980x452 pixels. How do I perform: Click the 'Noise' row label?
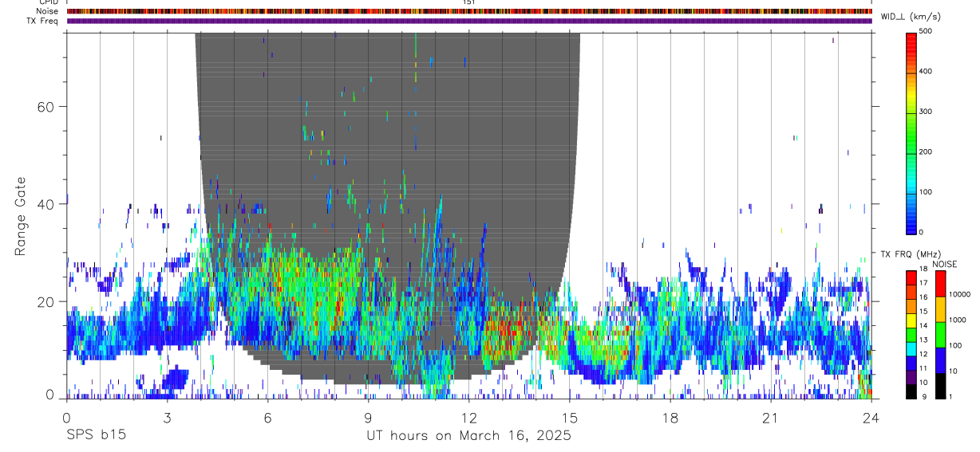[x=46, y=11]
